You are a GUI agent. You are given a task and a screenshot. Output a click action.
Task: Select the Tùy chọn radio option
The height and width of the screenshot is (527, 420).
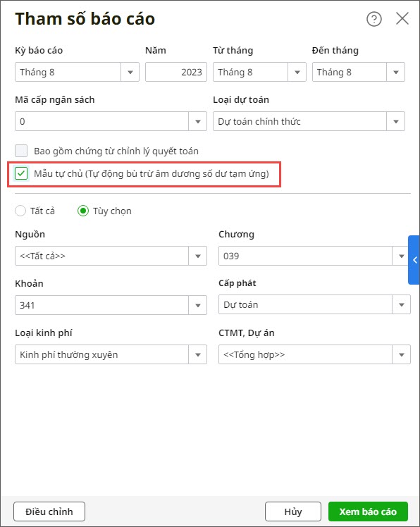[x=83, y=211]
